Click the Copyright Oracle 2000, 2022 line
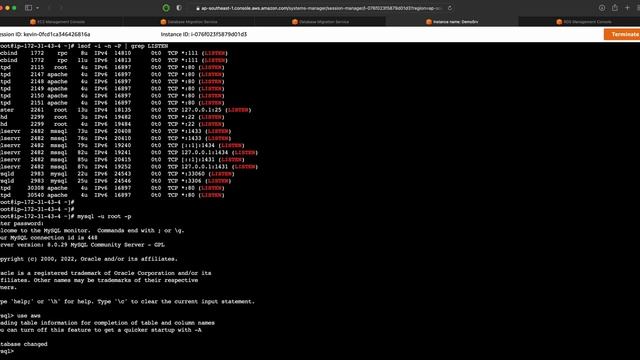 point(89,259)
